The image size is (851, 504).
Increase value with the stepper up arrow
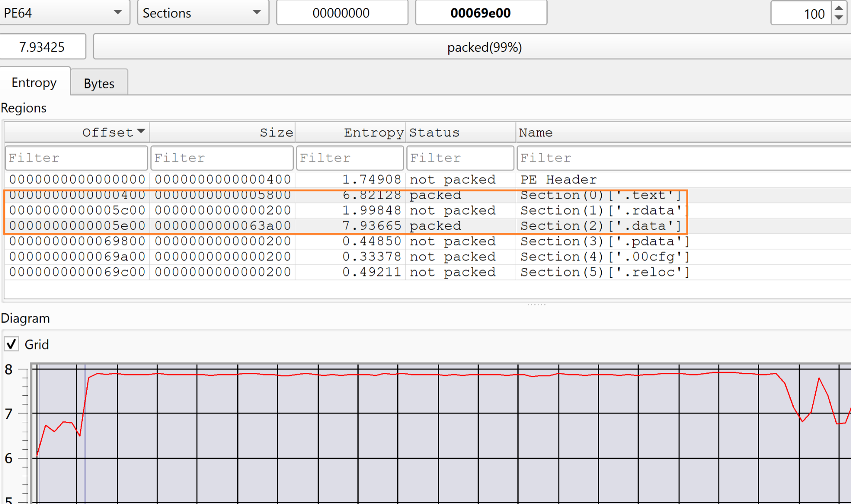(839, 8)
